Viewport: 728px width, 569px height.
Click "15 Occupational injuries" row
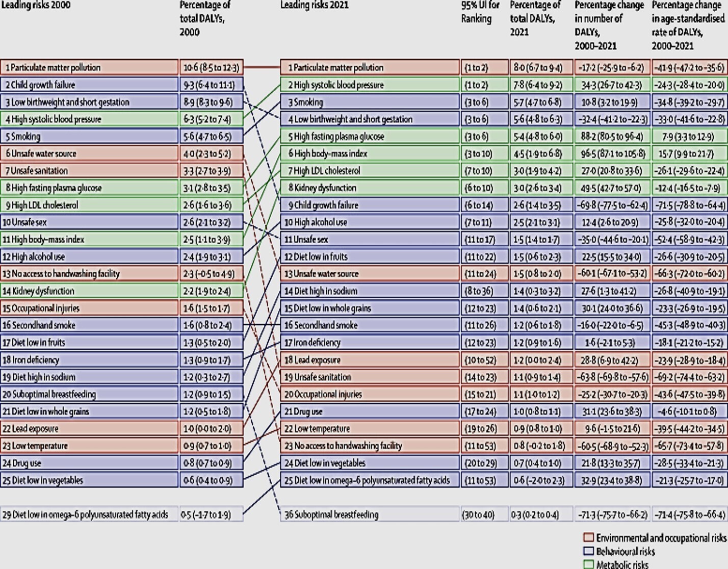(89, 308)
